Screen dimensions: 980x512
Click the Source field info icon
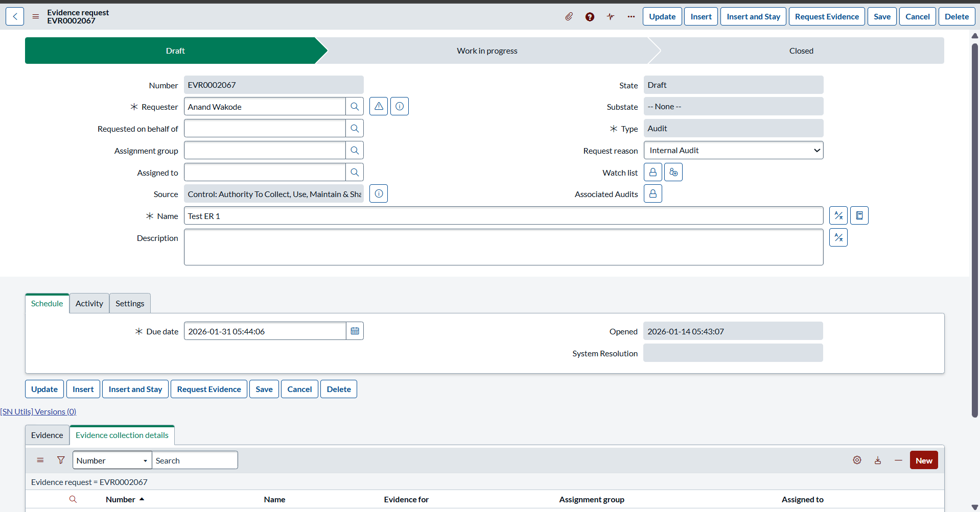[379, 194]
